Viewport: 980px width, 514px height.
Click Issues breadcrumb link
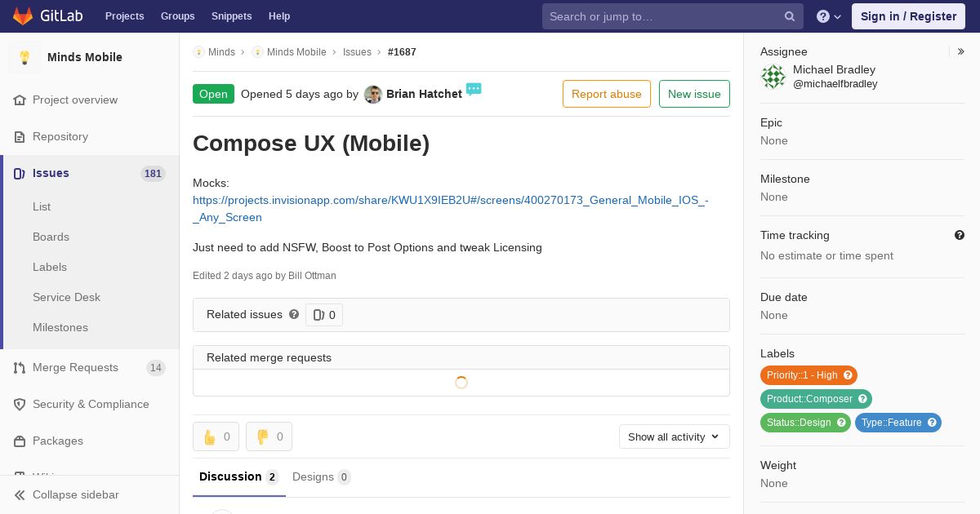(357, 51)
